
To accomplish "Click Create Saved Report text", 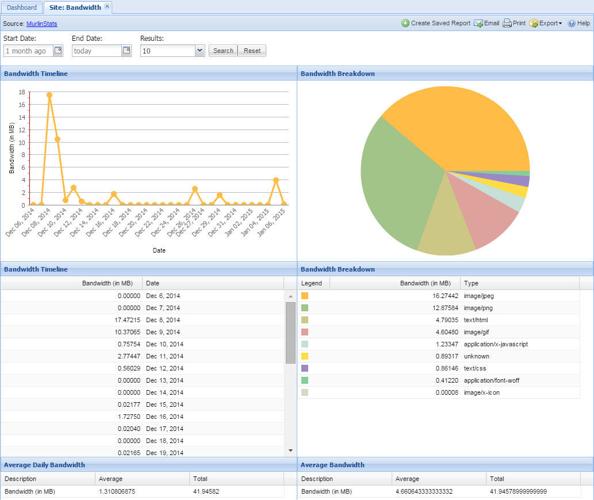I will (x=441, y=23).
